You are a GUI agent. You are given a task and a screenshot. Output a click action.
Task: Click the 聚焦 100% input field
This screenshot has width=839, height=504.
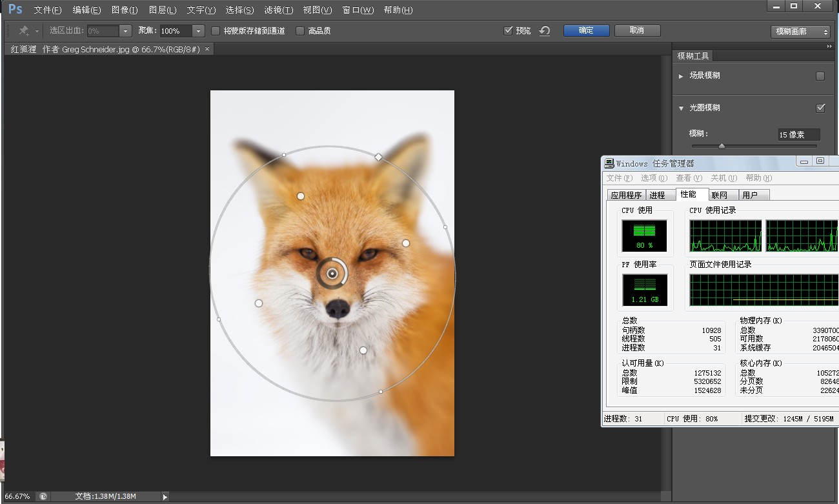click(x=176, y=31)
